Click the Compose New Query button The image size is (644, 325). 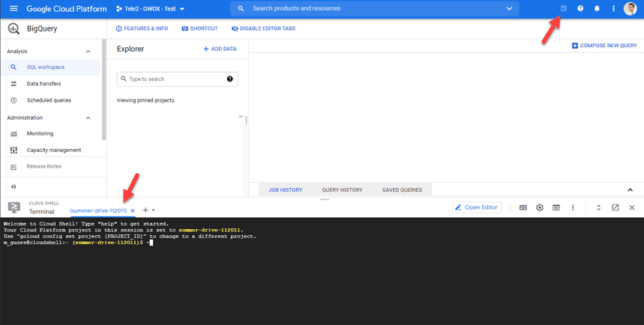click(x=604, y=46)
